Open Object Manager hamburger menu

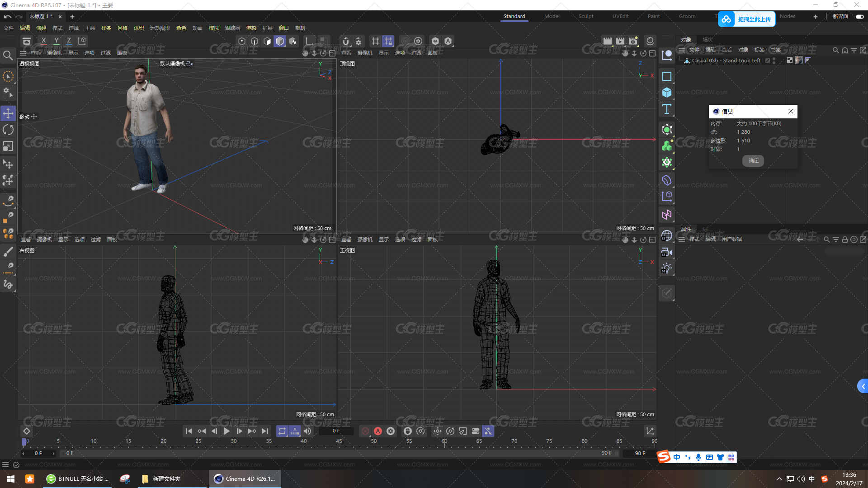coord(682,50)
